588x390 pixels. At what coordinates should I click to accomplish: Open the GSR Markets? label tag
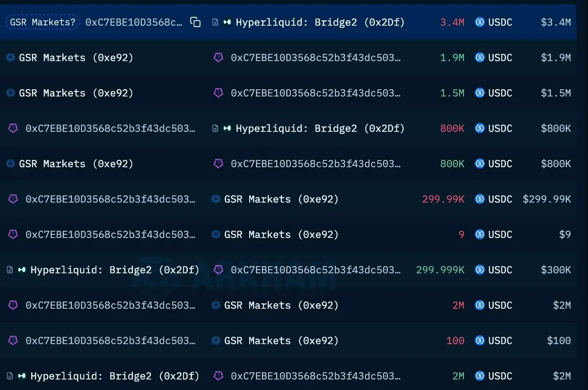[42, 22]
